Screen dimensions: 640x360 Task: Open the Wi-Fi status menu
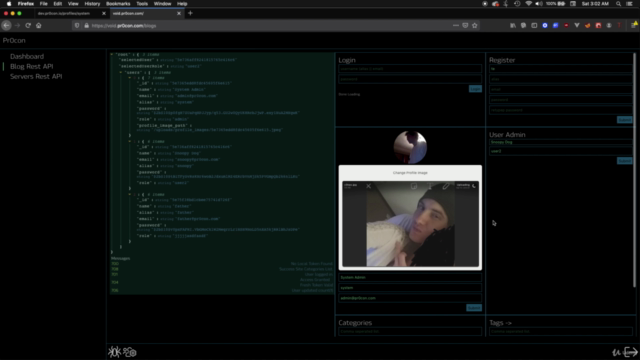point(529,4)
